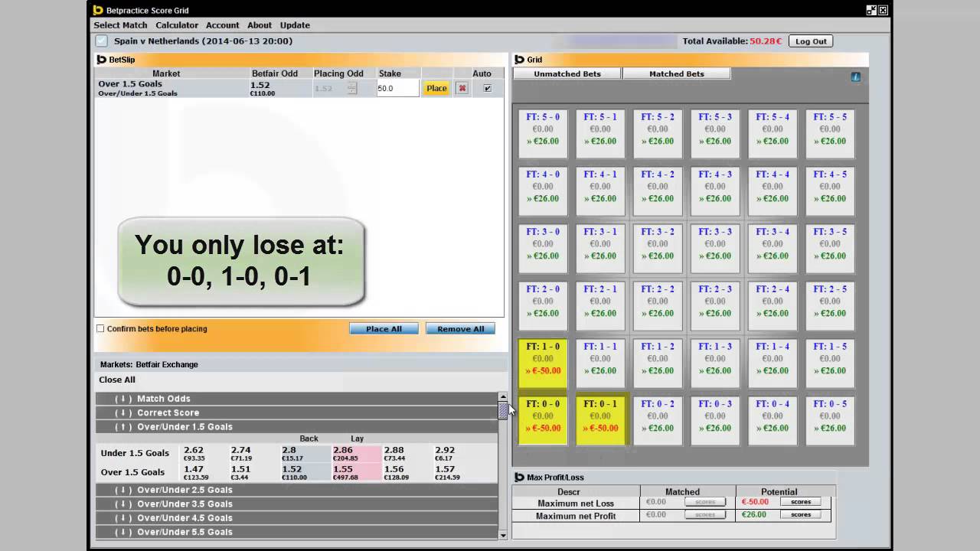Click the blue info icon in Grid panel
Image resolution: width=980 pixels, height=551 pixels.
[x=855, y=77]
